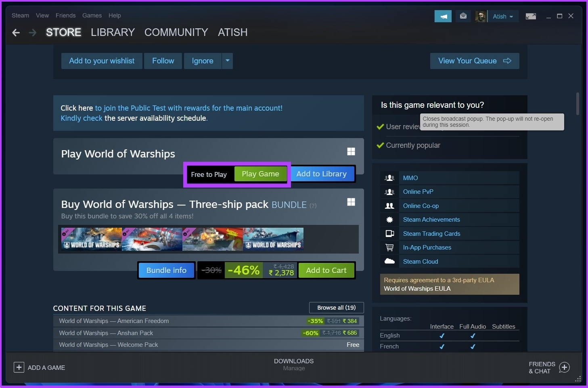Image resolution: width=588 pixels, height=388 pixels.
Task: Go back using the navigation arrow
Action: tap(15, 33)
